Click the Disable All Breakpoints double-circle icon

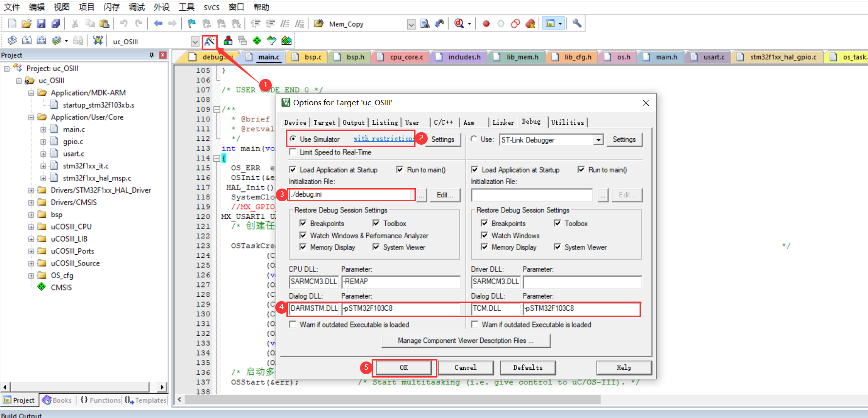coord(515,23)
